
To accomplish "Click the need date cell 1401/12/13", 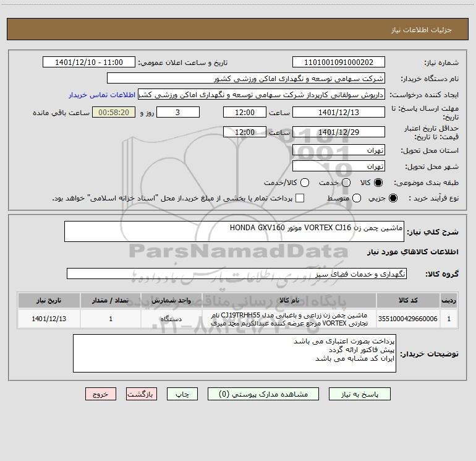I will point(49,319).
